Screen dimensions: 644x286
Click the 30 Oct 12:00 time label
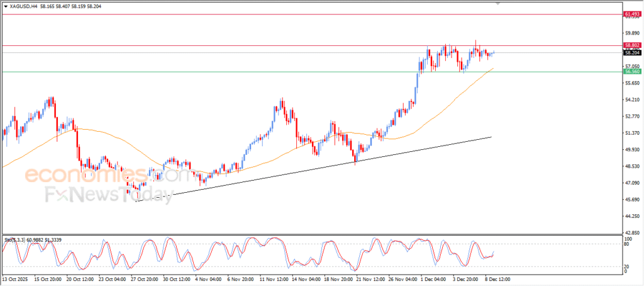(x=177, y=278)
